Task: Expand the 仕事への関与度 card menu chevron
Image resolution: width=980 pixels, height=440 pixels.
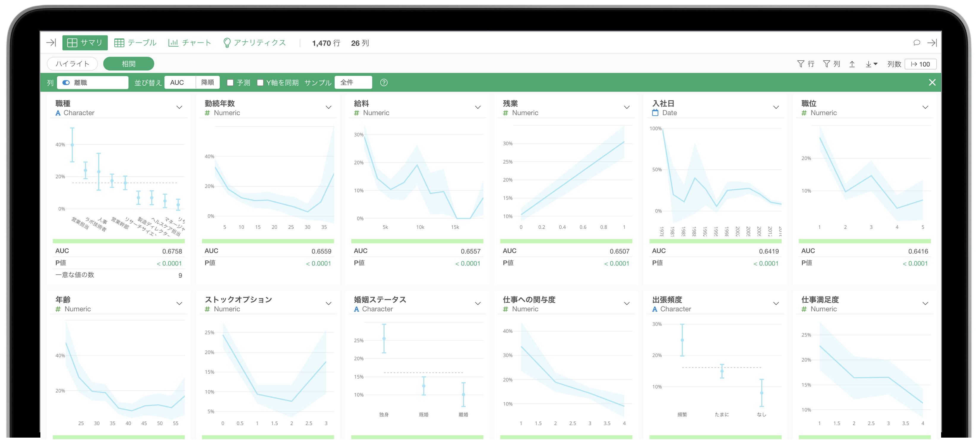Action: tap(627, 304)
